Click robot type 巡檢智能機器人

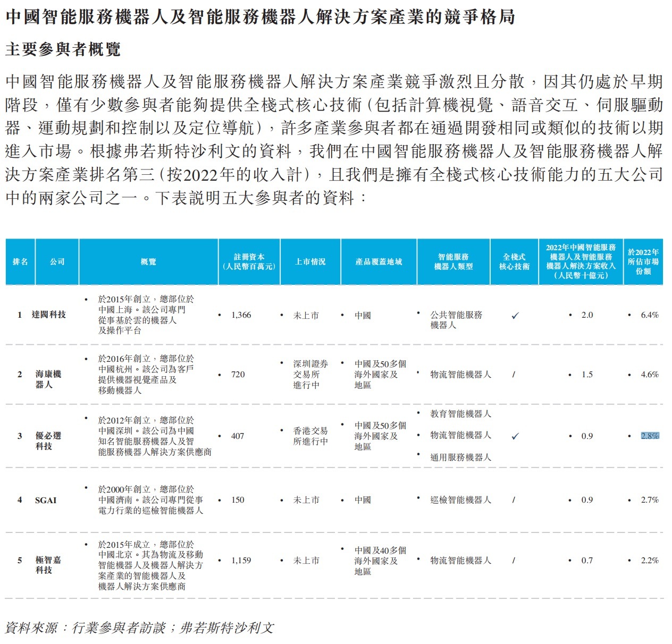coord(460,500)
